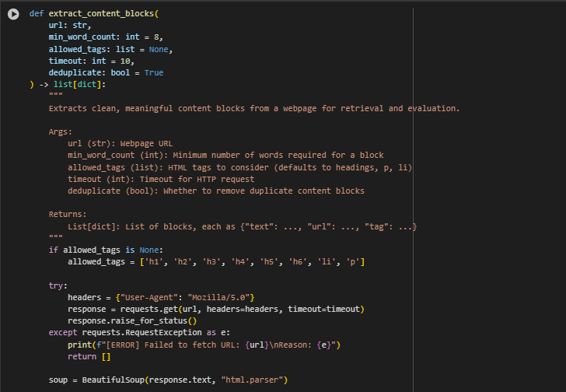The height and width of the screenshot is (392, 566).
Task: Click the 'allowed_tags: list = None,' parameter line
Action: click(110, 49)
